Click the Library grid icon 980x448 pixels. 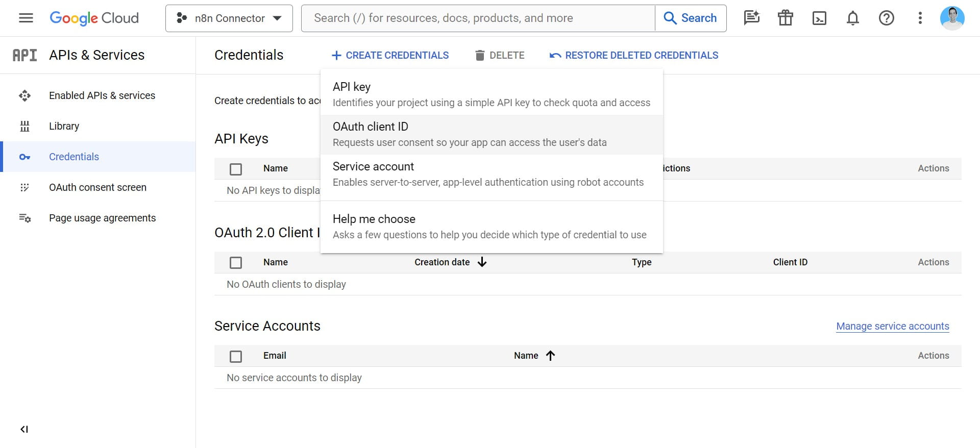click(24, 126)
